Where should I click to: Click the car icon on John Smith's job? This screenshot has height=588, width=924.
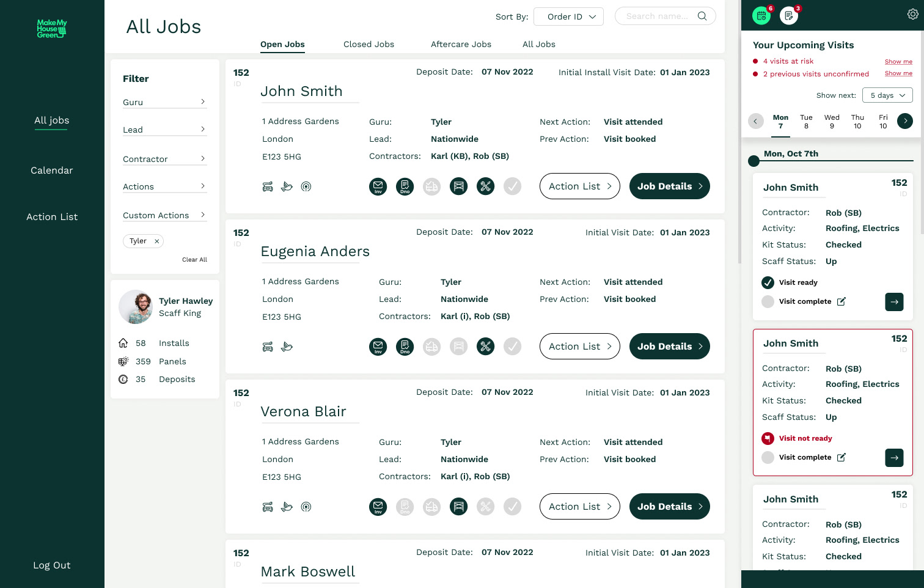tap(268, 187)
